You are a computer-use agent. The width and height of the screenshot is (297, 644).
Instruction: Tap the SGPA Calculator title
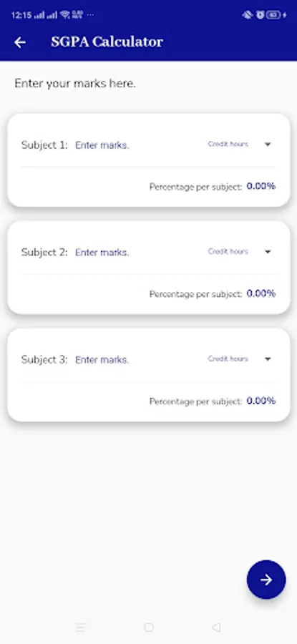(107, 42)
